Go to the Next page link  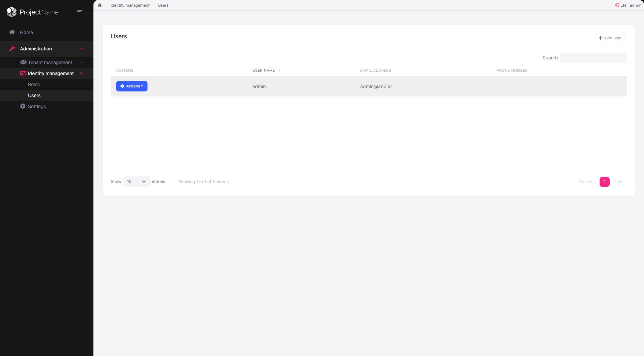click(x=618, y=182)
